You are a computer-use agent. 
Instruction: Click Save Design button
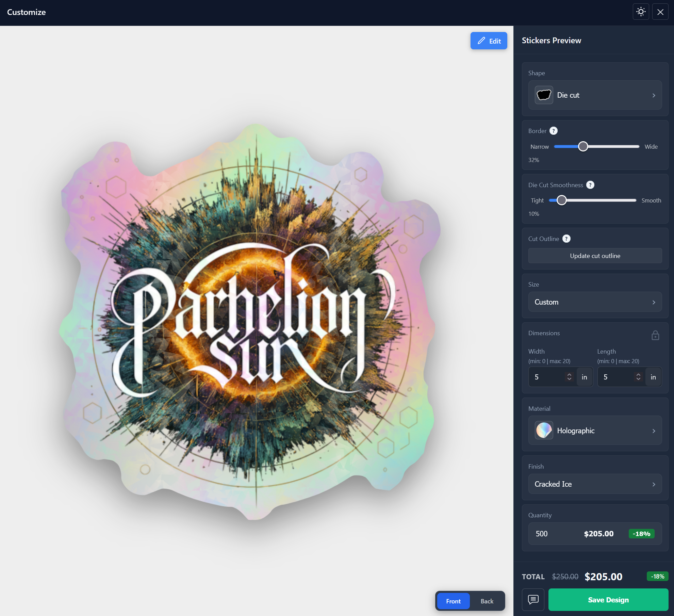click(608, 599)
